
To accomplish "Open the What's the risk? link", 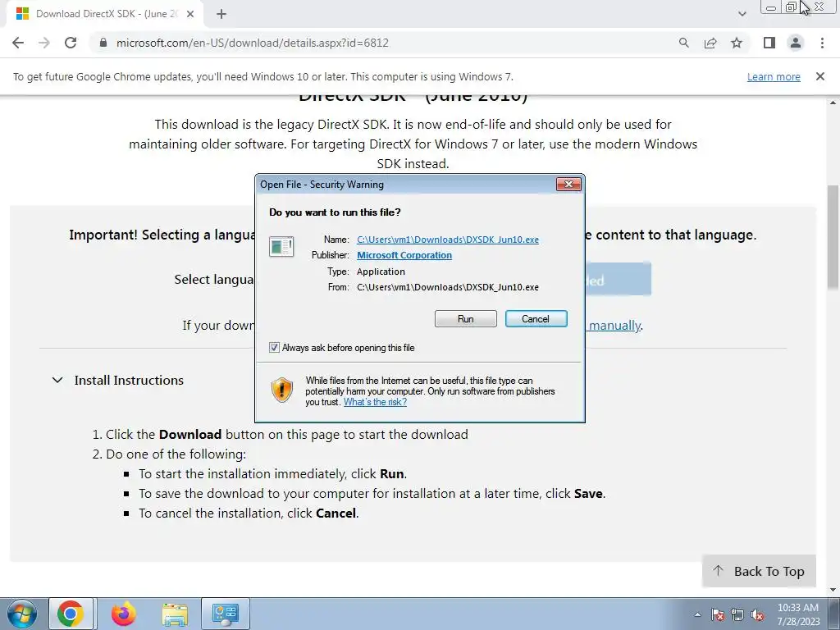I will coord(375,402).
